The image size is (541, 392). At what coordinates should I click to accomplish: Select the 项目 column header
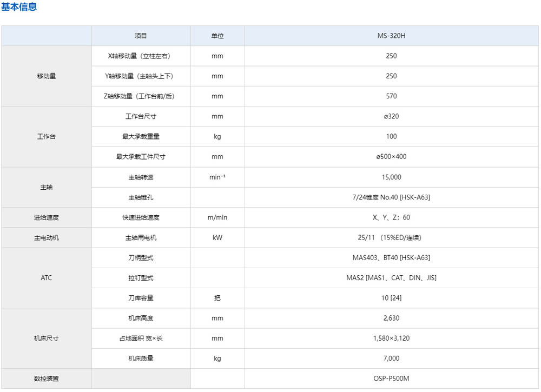(141, 35)
